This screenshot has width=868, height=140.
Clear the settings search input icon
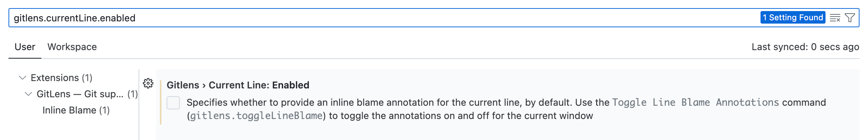click(x=835, y=18)
